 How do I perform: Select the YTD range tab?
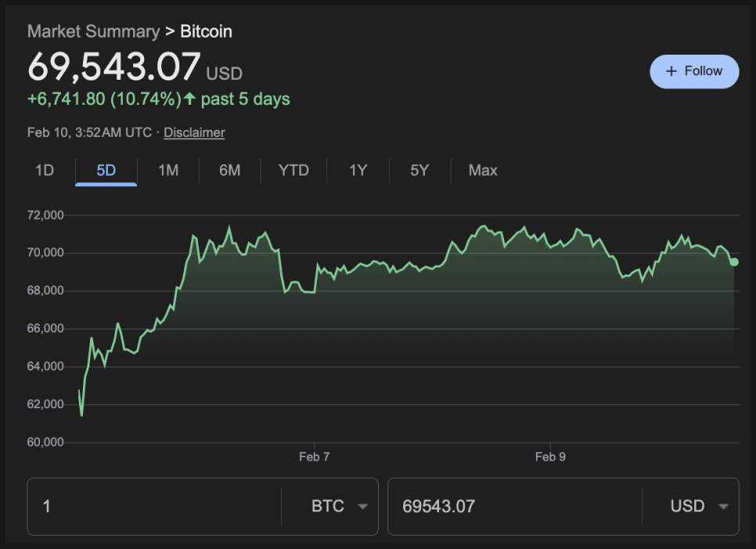[x=293, y=170]
